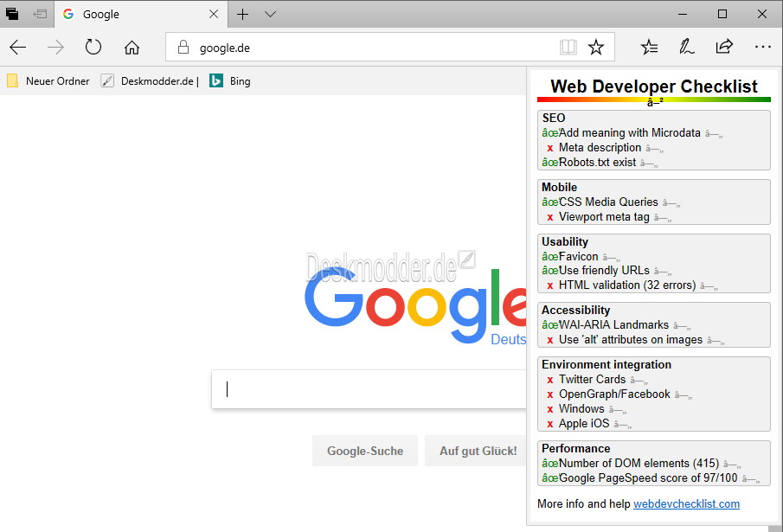Screen dimensions: 783x532
Task: Click 'Google PageSpeed score of 97/100'
Action: click(648, 478)
